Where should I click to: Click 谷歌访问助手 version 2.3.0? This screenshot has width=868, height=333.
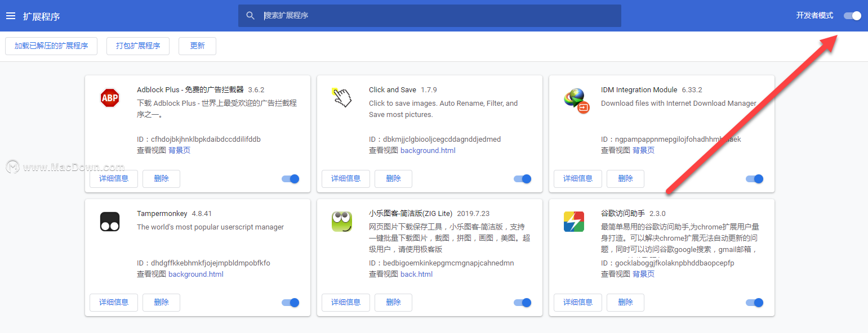click(x=658, y=214)
